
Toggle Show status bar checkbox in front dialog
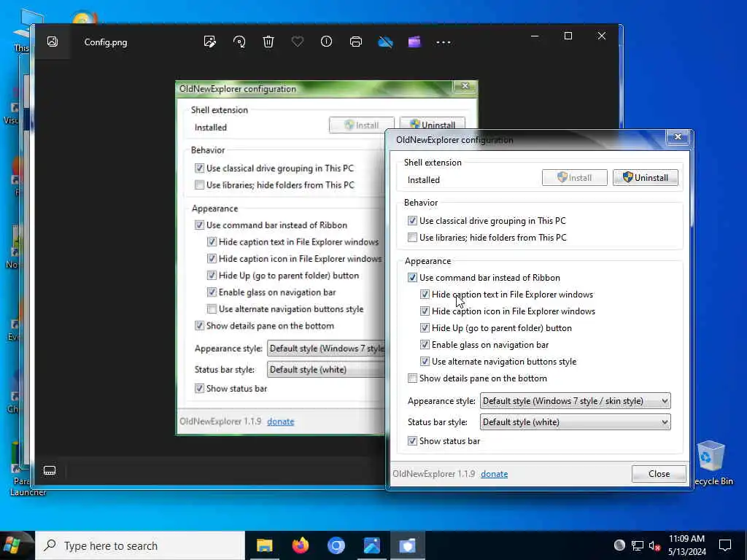[413, 441]
